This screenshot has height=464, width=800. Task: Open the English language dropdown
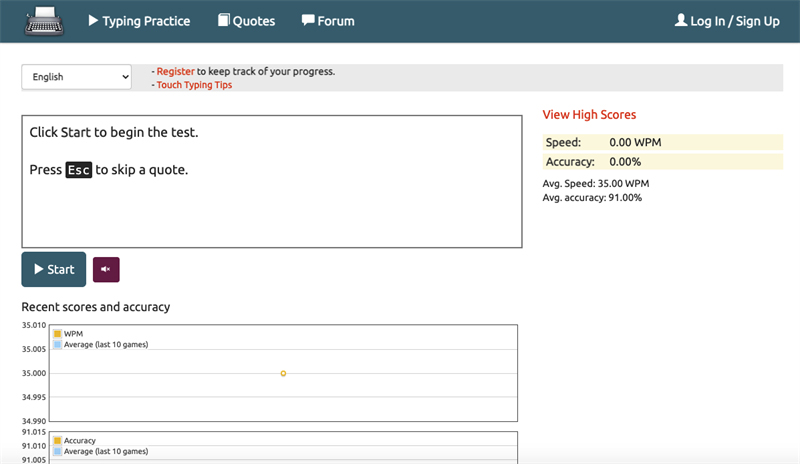(x=76, y=77)
